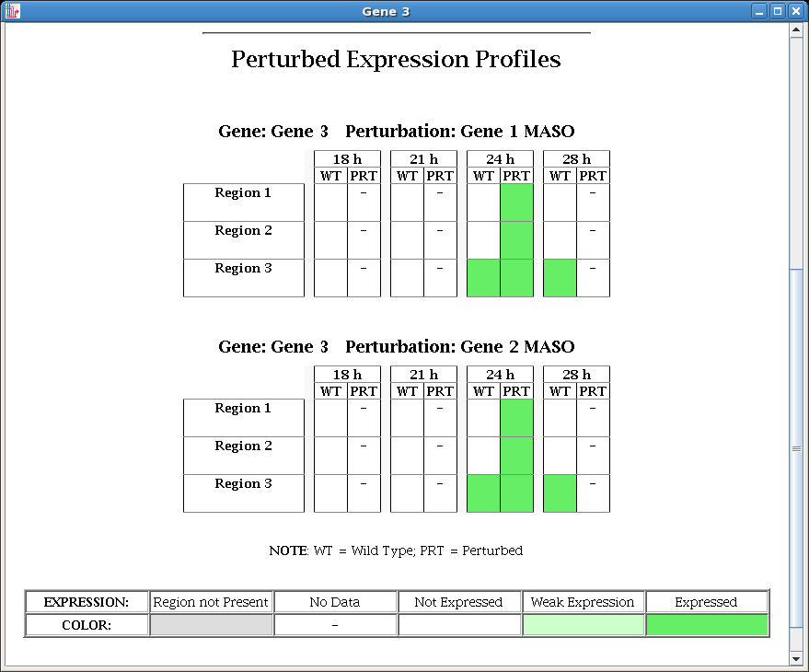This screenshot has height=672, width=809.
Task: Click the 'Region 2' row label in Gene 1 MASO table
Action: click(243, 231)
